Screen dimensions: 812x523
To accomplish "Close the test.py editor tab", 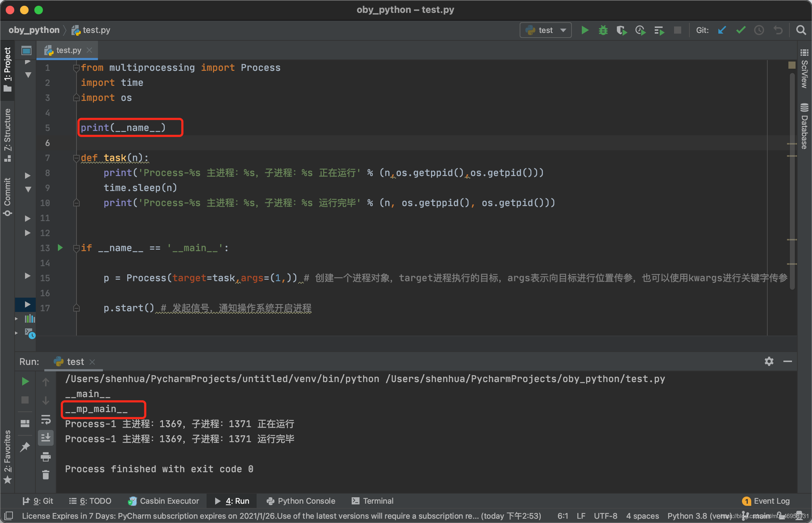I will pos(90,50).
